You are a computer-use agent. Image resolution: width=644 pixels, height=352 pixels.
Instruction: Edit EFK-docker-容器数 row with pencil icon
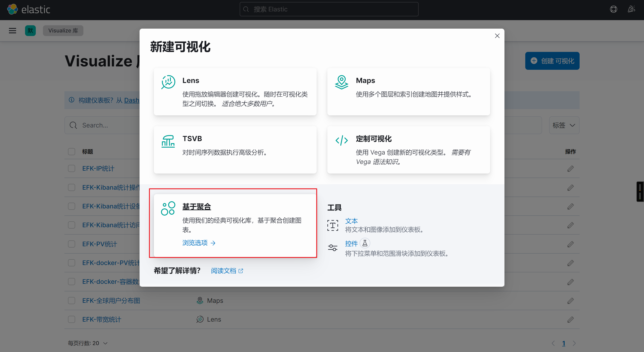pos(570,282)
